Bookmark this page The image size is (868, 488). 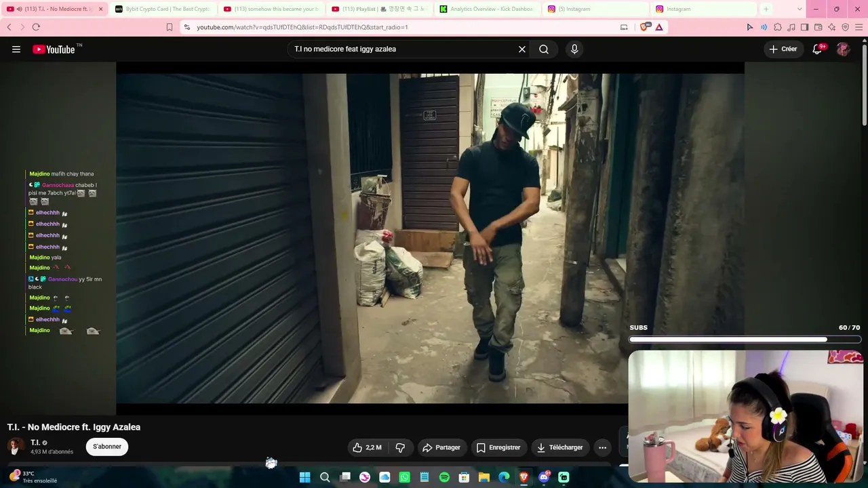(170, 27)
